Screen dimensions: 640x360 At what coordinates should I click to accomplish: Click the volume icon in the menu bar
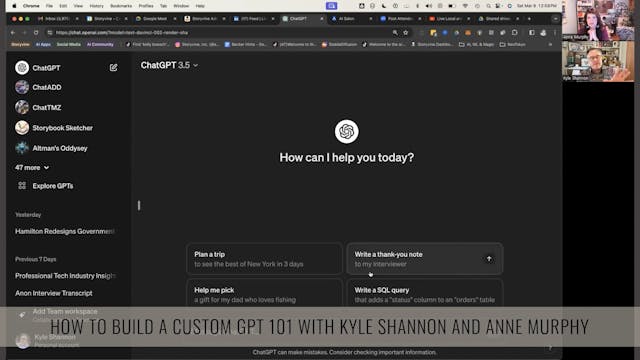429,6
